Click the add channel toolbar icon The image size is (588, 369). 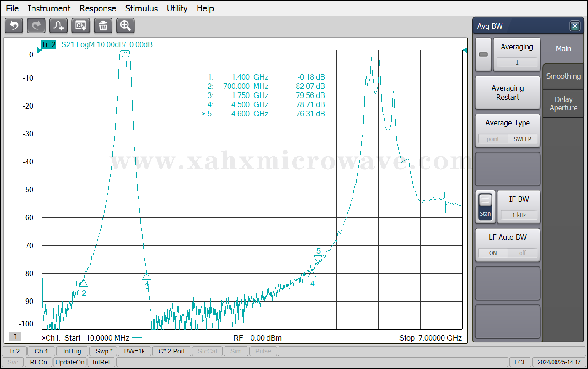[81, 26]
